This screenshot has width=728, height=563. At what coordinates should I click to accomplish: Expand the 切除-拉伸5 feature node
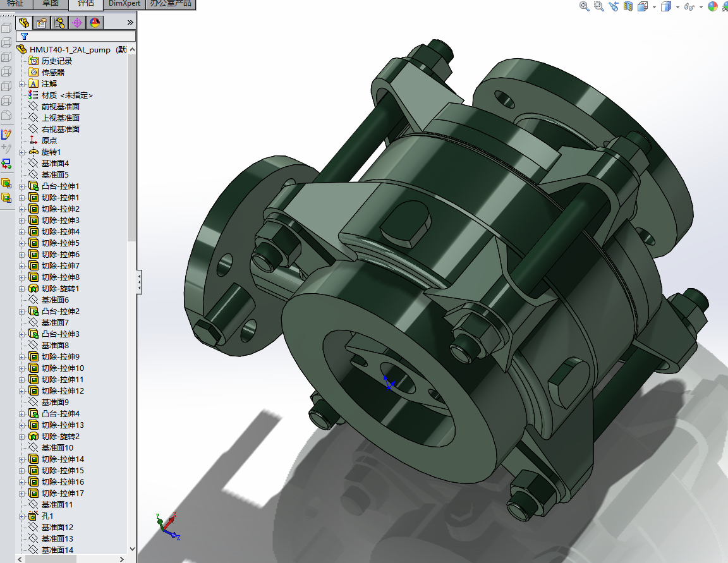22,243
